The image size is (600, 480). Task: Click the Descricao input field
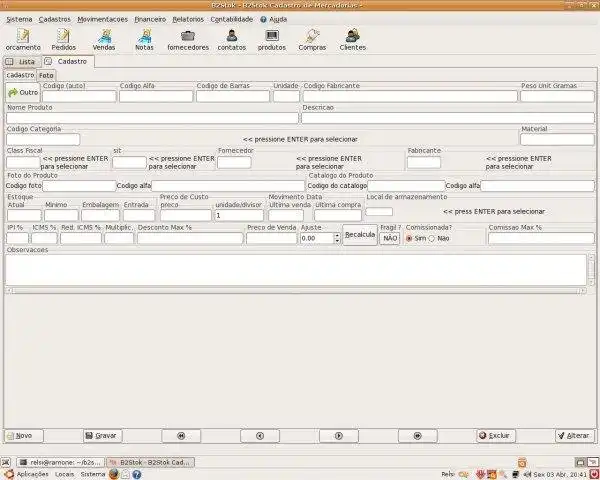point(448,118)
